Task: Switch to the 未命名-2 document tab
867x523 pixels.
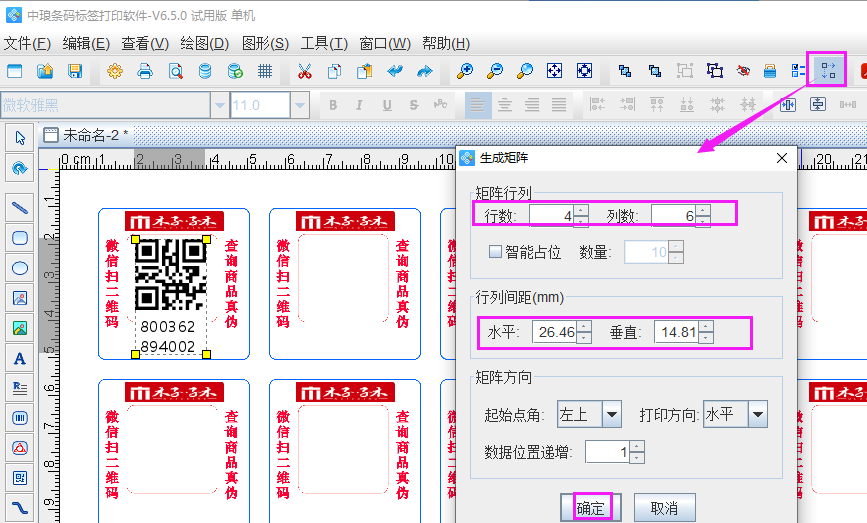Action: (86, 135)
